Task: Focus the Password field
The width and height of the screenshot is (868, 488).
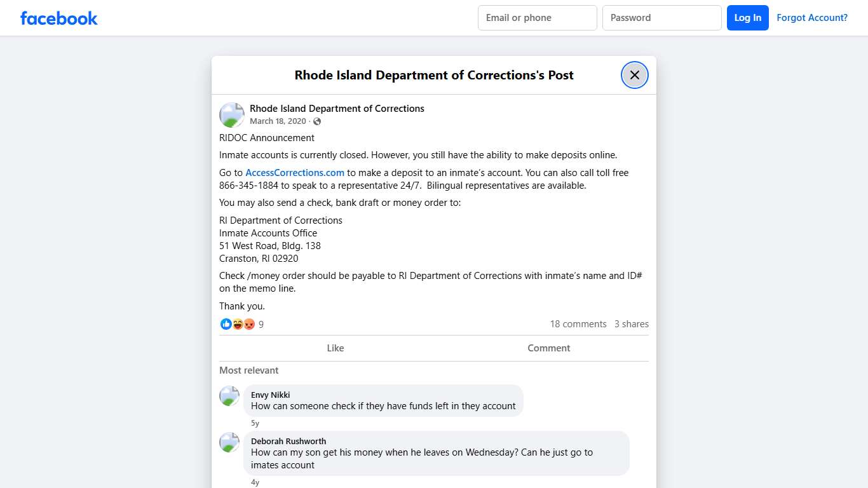Action: [661, 18]
